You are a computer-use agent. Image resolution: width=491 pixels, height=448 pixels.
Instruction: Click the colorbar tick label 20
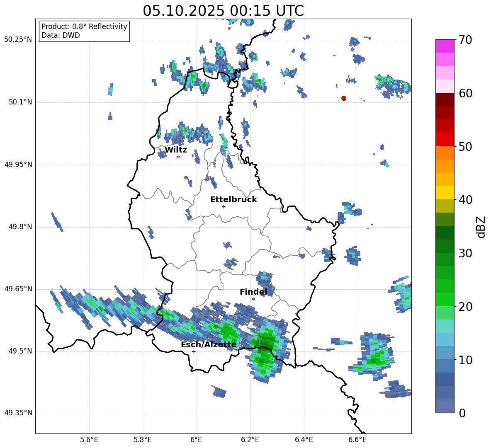465,307
